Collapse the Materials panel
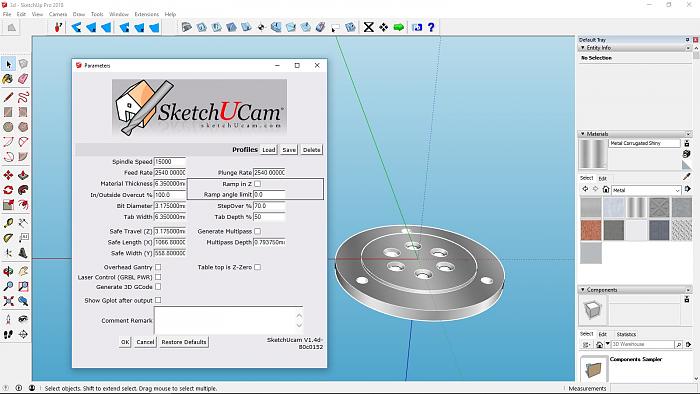This screenshot has width=700, height=394. (x=583, y=134)
